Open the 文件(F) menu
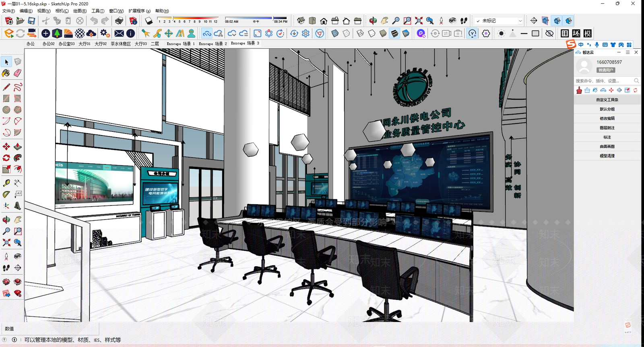Viewport: 644px width, 347px height. 8,11
